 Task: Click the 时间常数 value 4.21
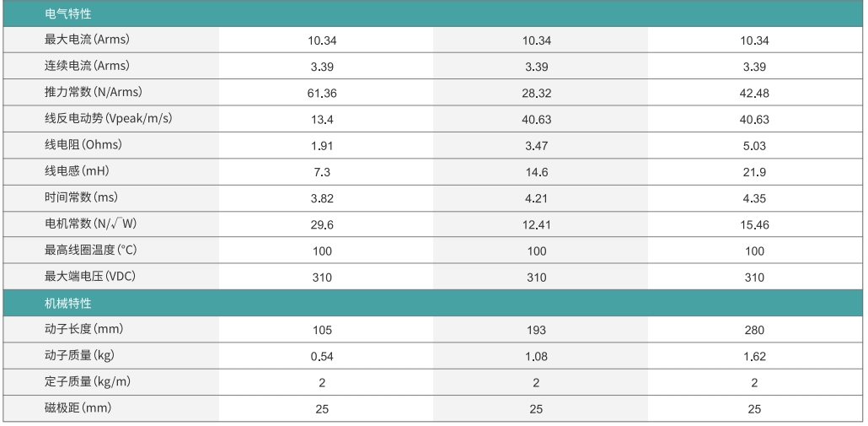click(x=537, y=198)
